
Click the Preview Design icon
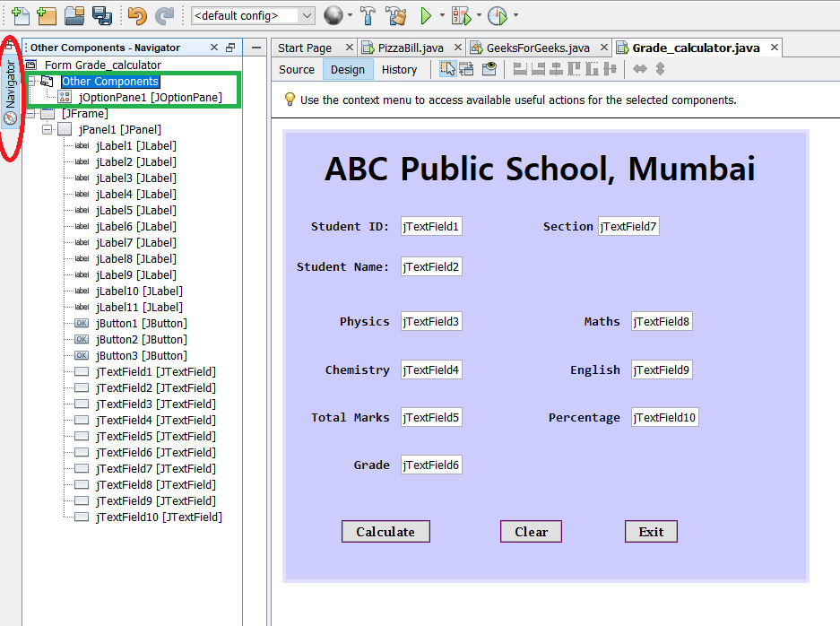[x=491, y=69]
